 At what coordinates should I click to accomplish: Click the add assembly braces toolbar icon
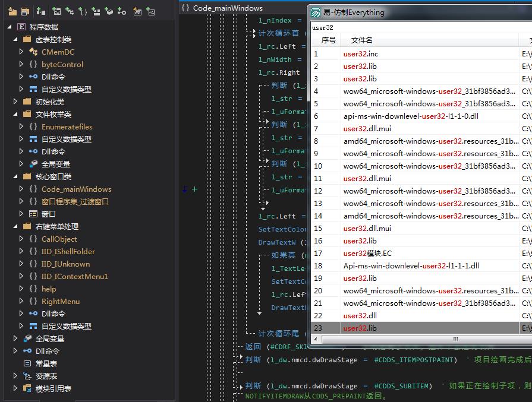point(83,11)
